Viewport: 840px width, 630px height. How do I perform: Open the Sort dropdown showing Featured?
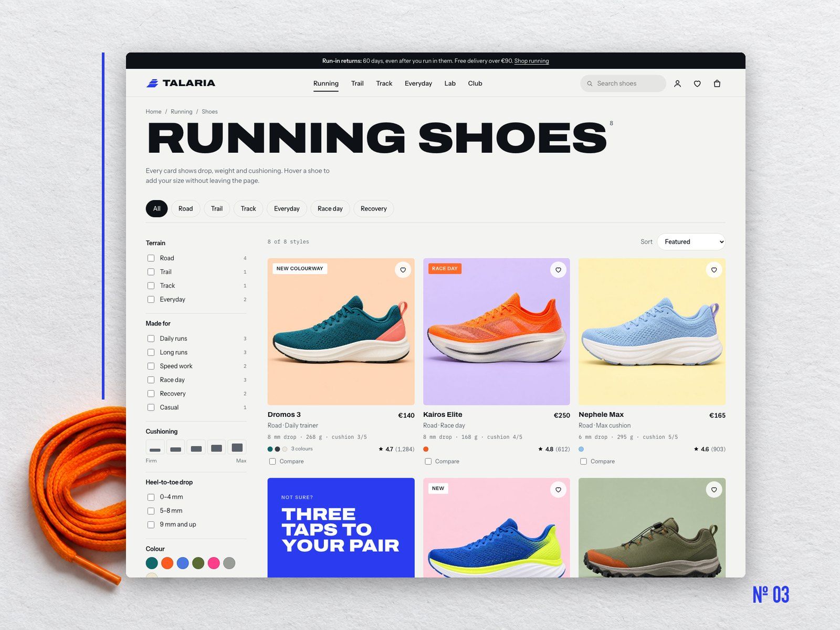pyautogui.click(x=691, y=241)
